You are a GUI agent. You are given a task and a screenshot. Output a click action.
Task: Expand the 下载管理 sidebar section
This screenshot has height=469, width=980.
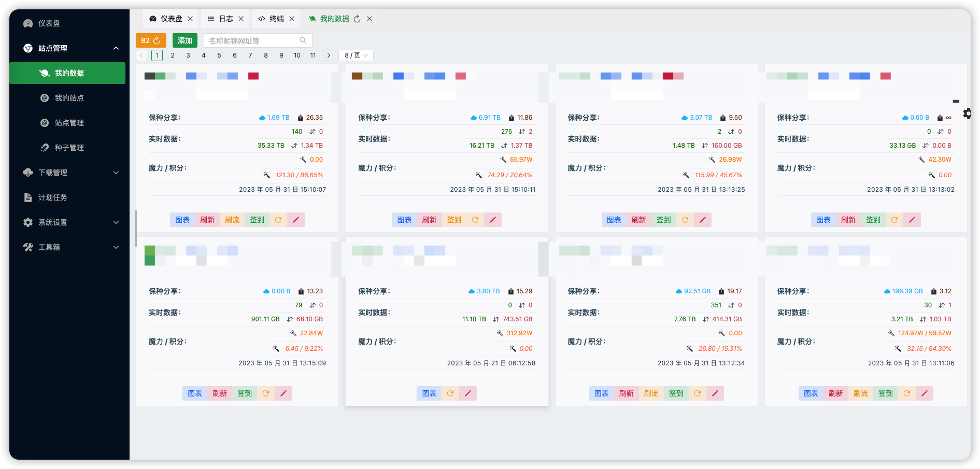tap(67, 173)
